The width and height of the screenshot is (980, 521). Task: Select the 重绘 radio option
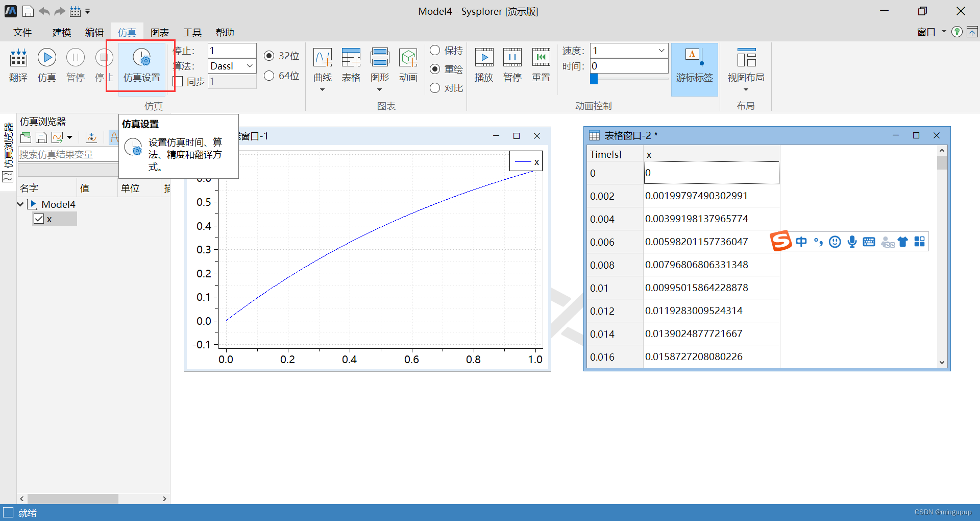pos(435,69)
